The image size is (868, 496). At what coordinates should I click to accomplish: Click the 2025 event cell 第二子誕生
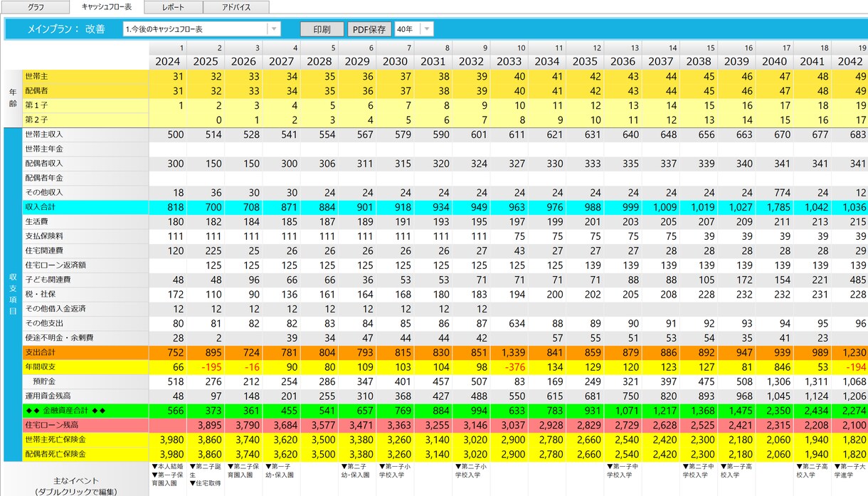click(x=206, y=475)
